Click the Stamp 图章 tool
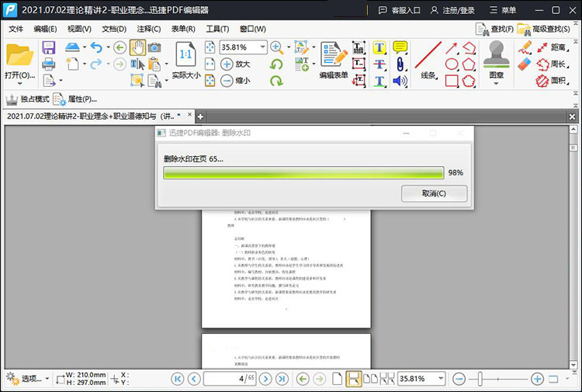Screen dimensions: 582x392 (x=497, y=60)
